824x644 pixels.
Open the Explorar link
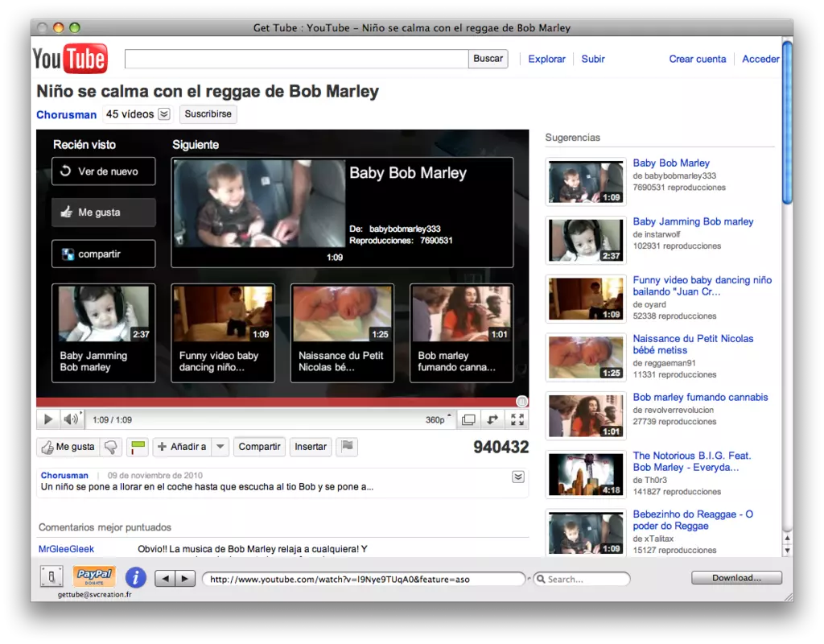point(546,59)
